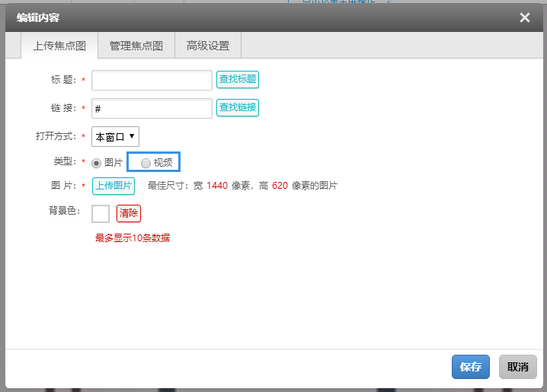Click into the 链接 input containing #
The height and width of the screenshot is (392, 547).
[152, 108]
